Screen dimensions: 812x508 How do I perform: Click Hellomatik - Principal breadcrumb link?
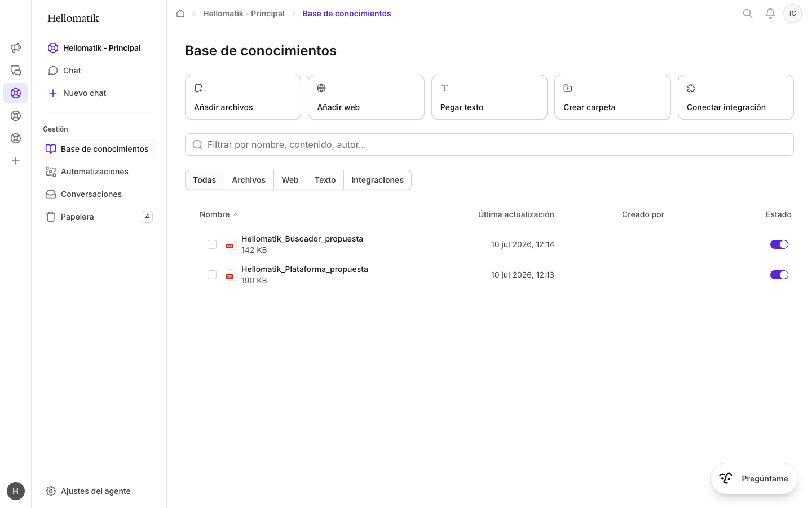click(244, 14)
